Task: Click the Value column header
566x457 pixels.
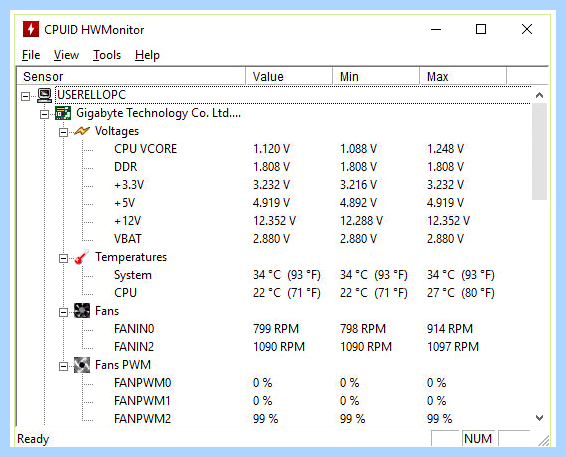Action: coord(289,76)
